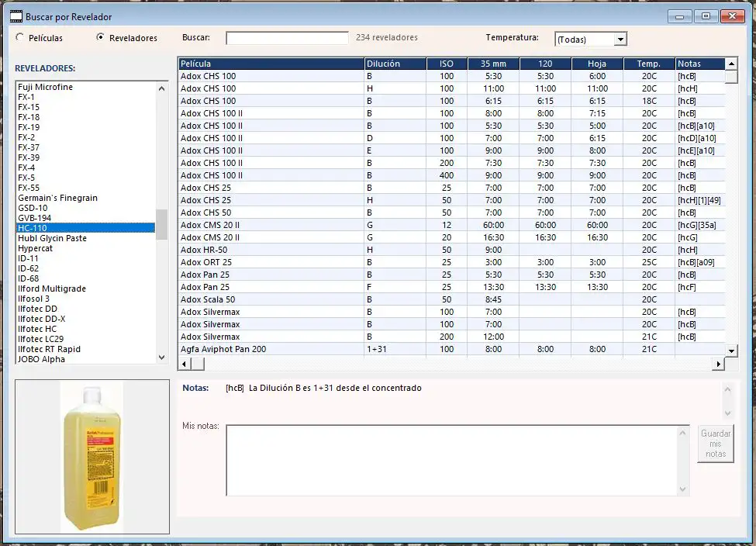Select the Adox HR-50 row
756x546 pixels.
coord(452,250)
